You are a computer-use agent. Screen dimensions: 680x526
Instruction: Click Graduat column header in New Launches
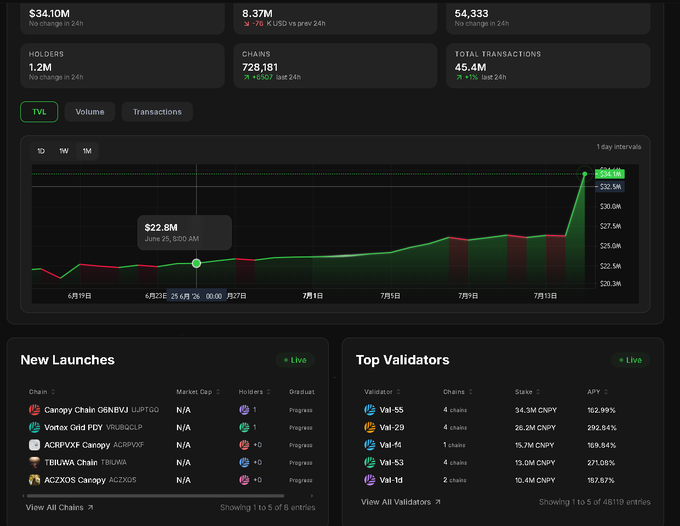301,392
